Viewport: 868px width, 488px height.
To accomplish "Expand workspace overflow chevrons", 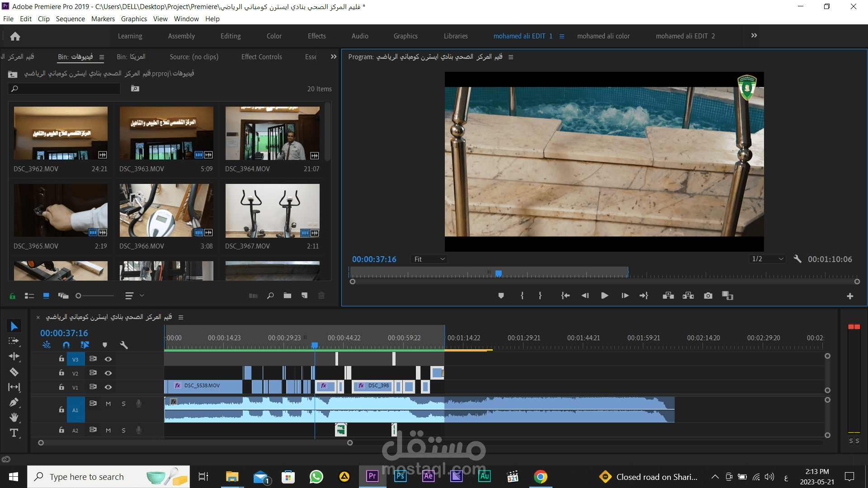I will coord(754,36).
